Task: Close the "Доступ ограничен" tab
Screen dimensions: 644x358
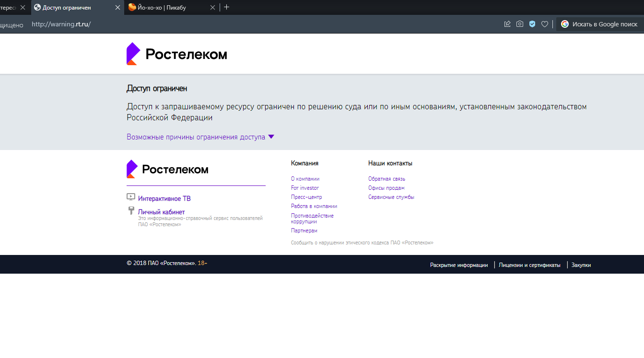Action: [117, 7]
